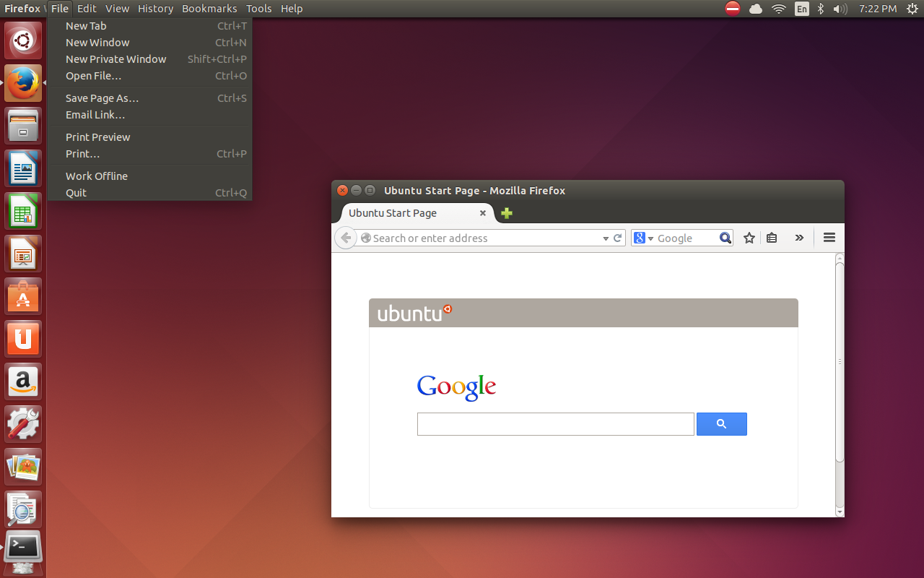Select Save Page As… menu entry
The image size is (924, 578).
[150, 98]
